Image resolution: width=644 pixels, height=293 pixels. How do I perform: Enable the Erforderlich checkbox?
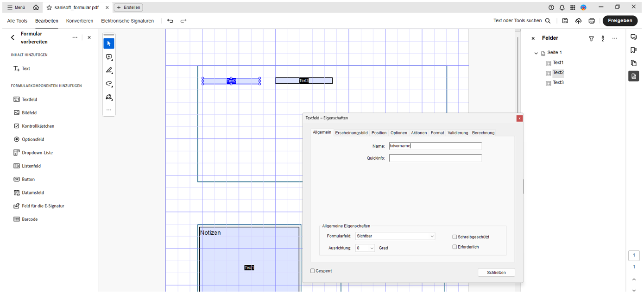[x=455, y=247]
